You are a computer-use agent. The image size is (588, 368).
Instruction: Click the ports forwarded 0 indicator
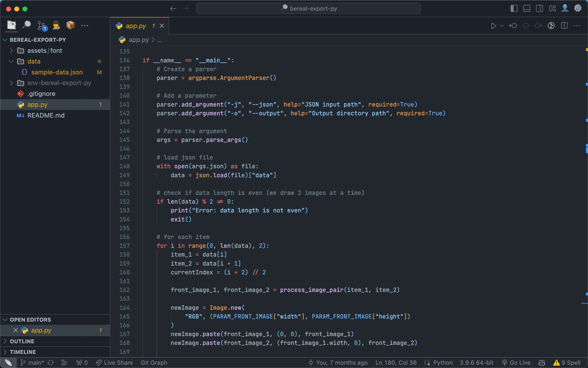pyautogui.click(x=82, y=363)
